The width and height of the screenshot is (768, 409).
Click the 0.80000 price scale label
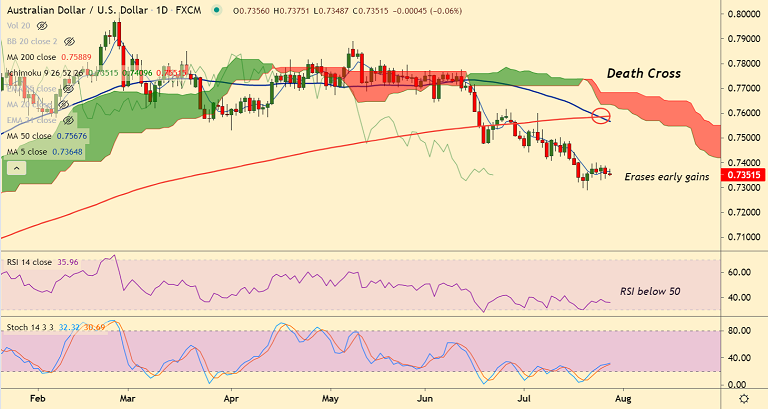pos(744,14)
